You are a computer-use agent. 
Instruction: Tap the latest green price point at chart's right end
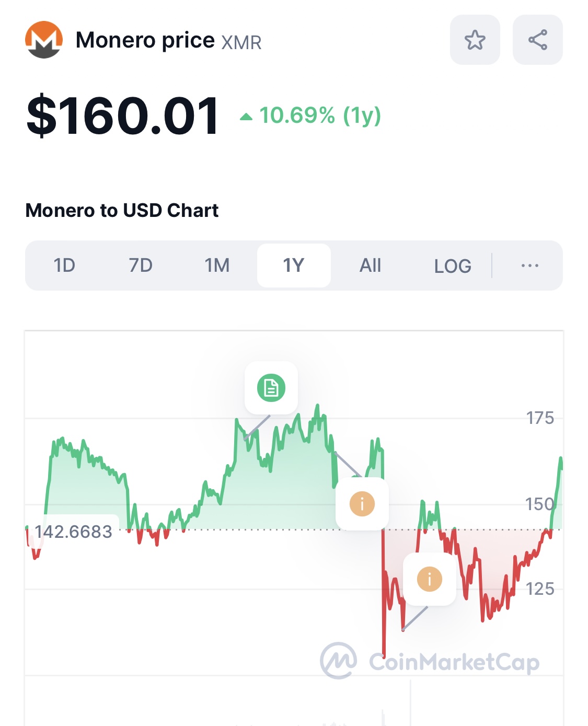coord(561,459)
